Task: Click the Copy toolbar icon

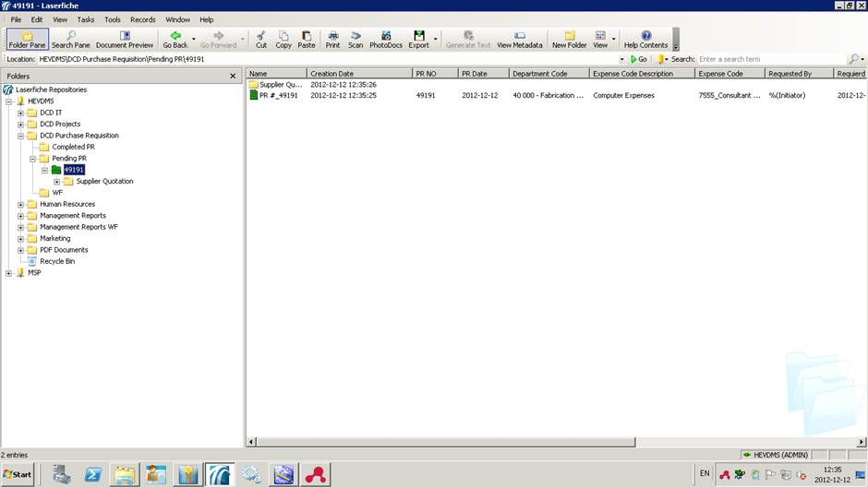Action: 283,40
